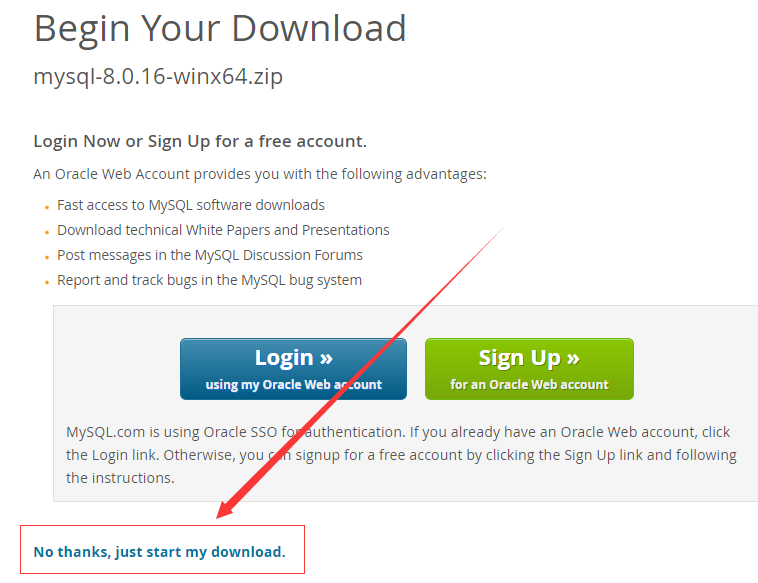Viewport: 758px width, 583px height.
Task: Click "using my Oracle Web account" subtext
Action: pos(293,385)
